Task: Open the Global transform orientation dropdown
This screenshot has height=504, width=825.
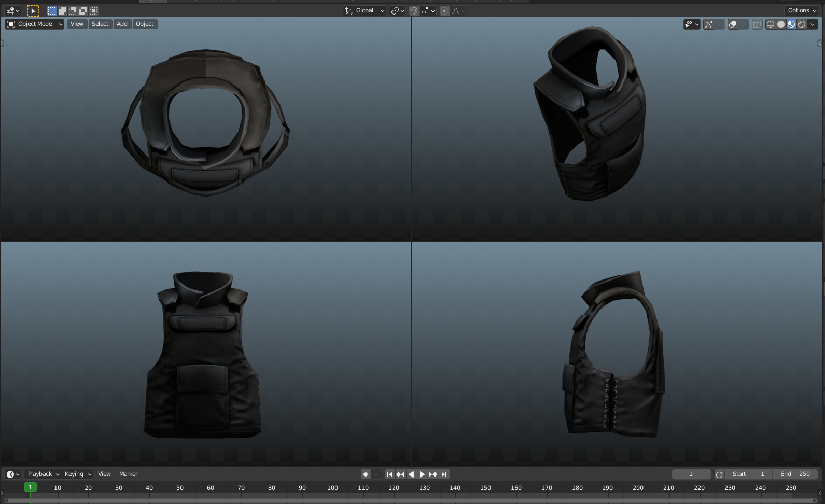Action: [x=365, y=10]
